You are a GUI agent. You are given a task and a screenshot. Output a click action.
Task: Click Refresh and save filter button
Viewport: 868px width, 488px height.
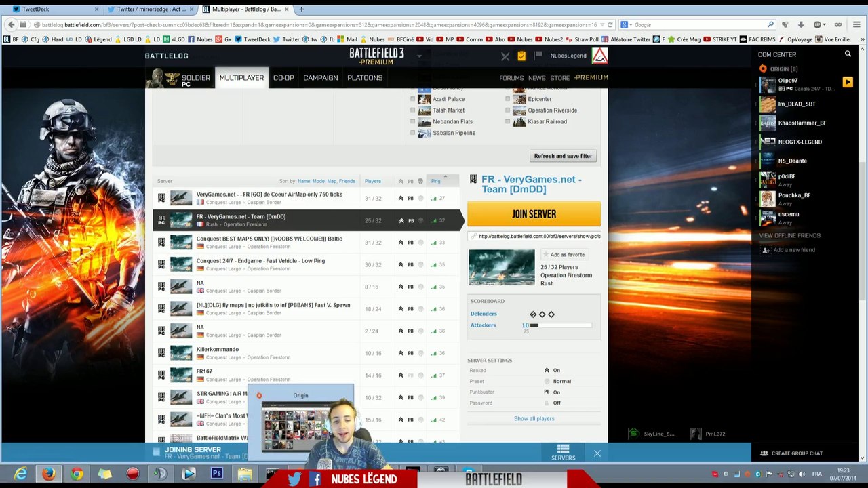(x=563, y=156)
